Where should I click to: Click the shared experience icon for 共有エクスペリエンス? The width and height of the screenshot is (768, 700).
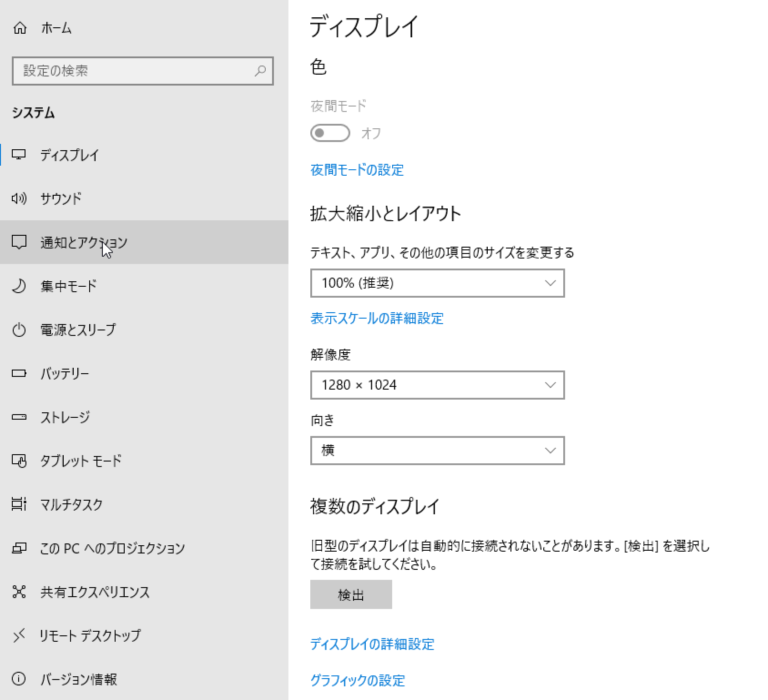click(19, 592)
